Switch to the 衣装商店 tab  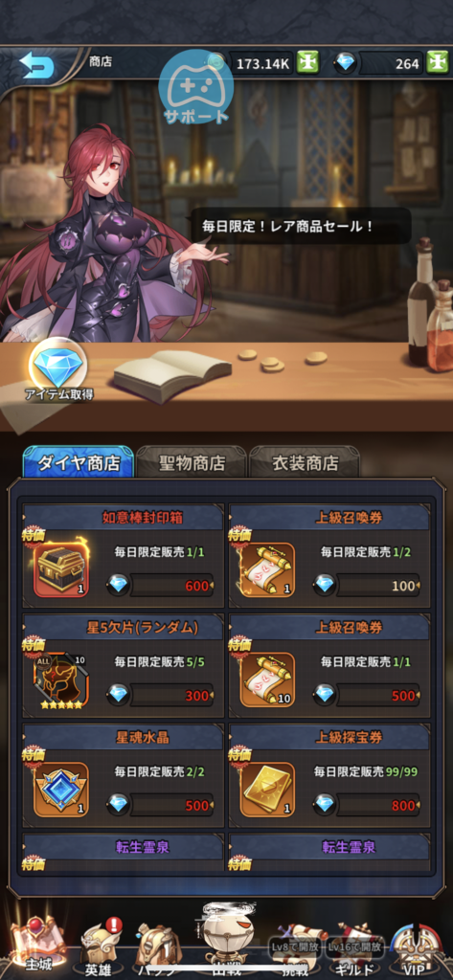click(x=305, y=463)
